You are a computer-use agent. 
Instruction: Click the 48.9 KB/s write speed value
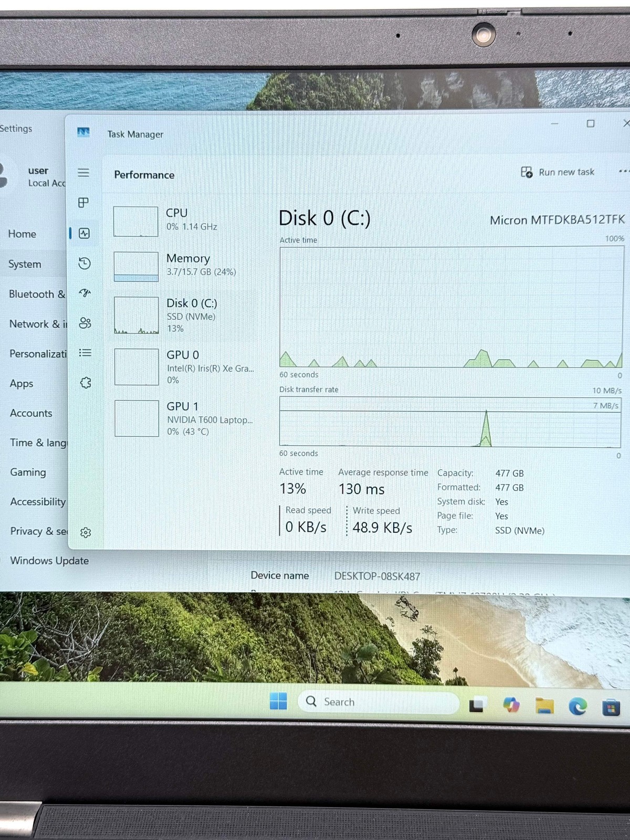(382, 528)
